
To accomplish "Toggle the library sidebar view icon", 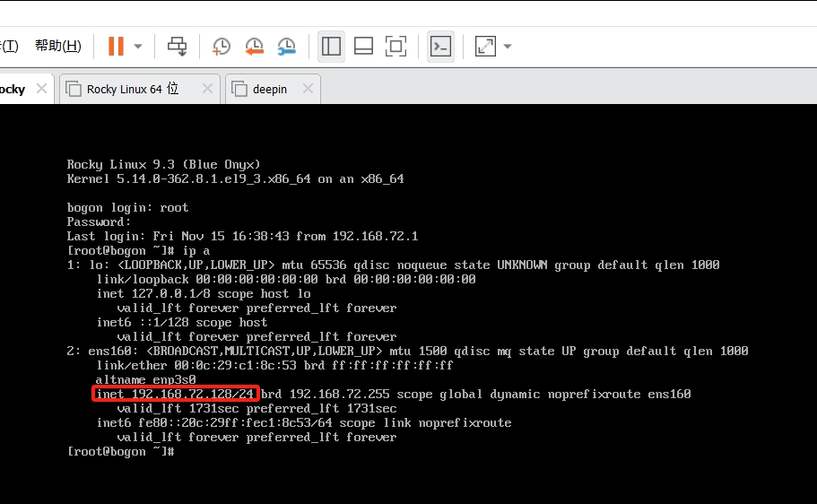I will (332, 47).
